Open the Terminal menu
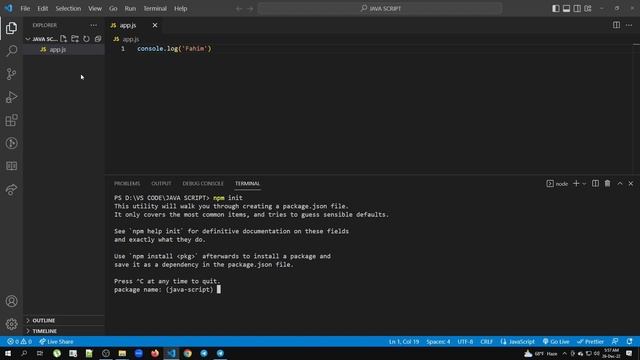The width and height of the screenshot is (640, 360). pyautogui.click(x=155, y=9)
